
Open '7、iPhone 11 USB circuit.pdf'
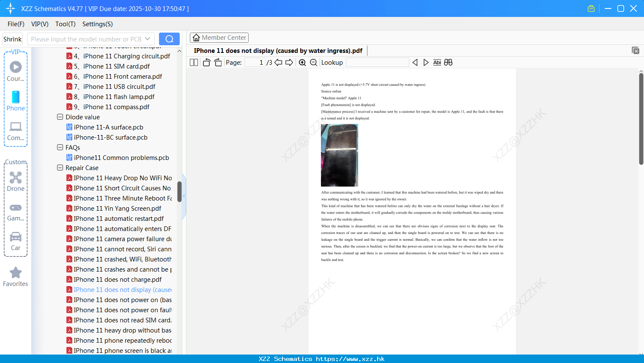tap(111, 86)
